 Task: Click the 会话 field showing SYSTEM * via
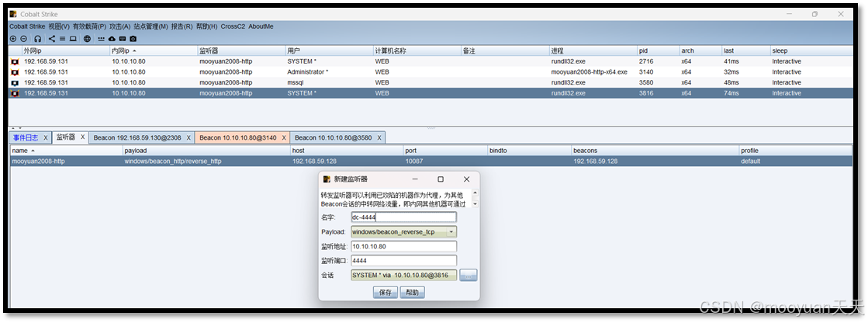point(403,276)
